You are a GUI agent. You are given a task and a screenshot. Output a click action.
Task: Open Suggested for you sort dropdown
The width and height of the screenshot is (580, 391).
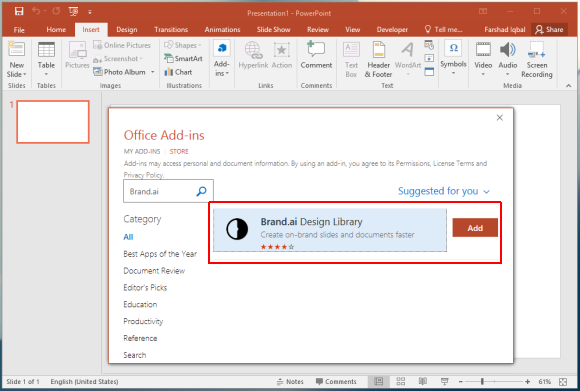(x=444, y=191)
